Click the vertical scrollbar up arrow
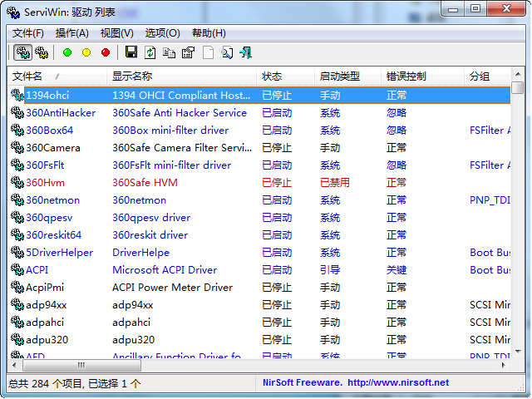 coord(518,74)
